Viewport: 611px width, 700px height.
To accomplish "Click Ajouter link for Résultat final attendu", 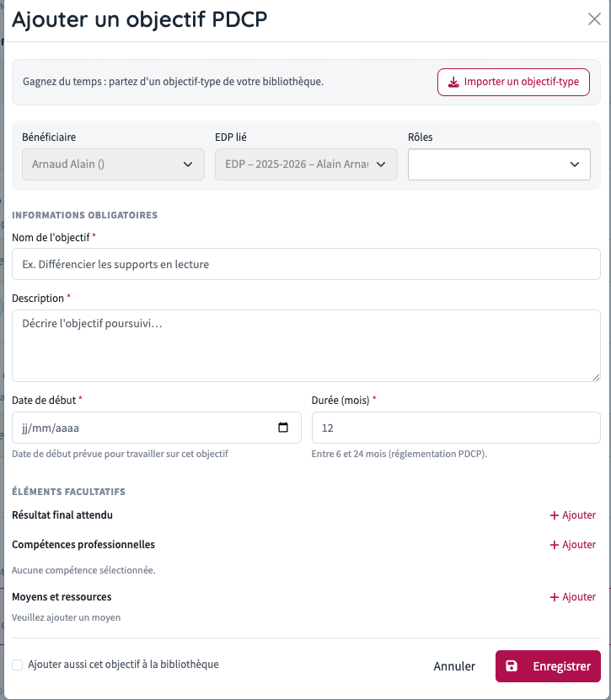I will [572, 515].
